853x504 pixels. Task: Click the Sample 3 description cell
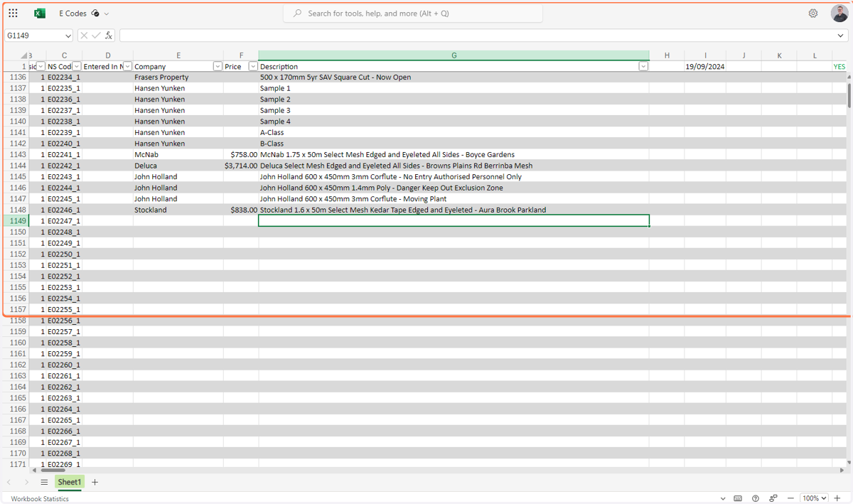pos(454,110)
